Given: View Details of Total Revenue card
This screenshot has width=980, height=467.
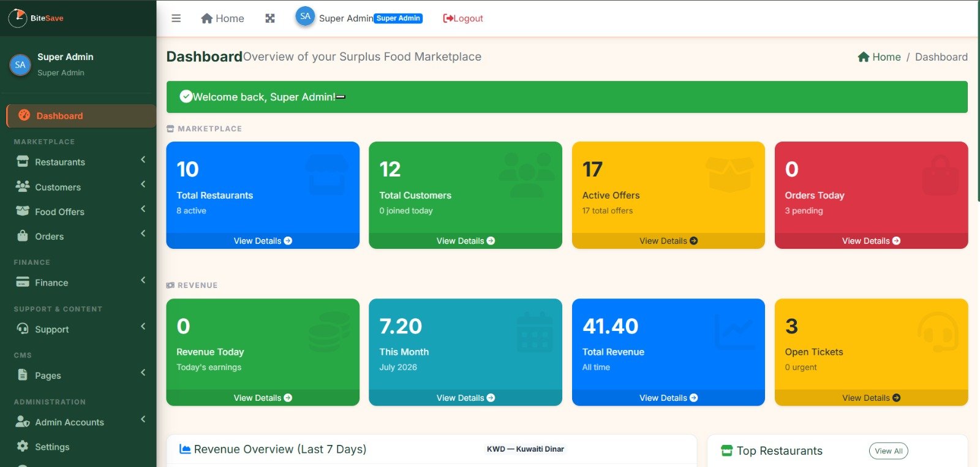Looking at the screenshot, I should coord(668,398).
